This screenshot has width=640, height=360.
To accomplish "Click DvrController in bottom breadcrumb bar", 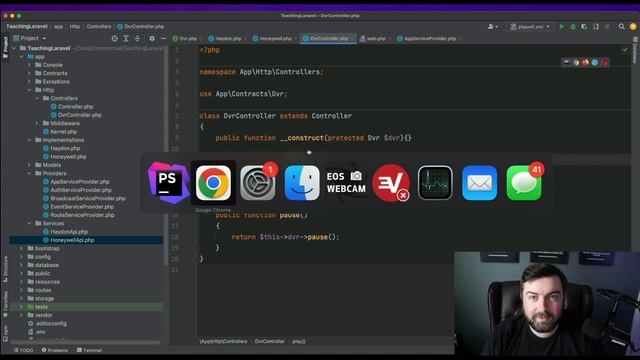I will (x=269, y=341).
